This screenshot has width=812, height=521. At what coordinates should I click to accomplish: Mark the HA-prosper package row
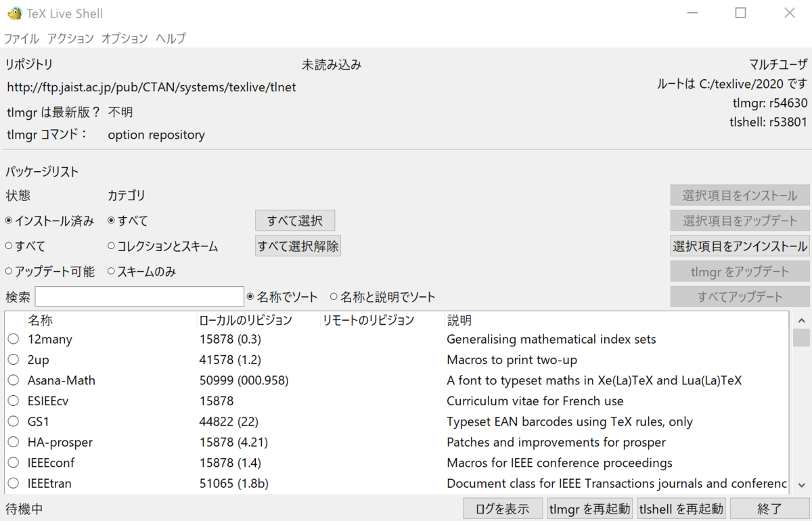click(x=14, y=443)
